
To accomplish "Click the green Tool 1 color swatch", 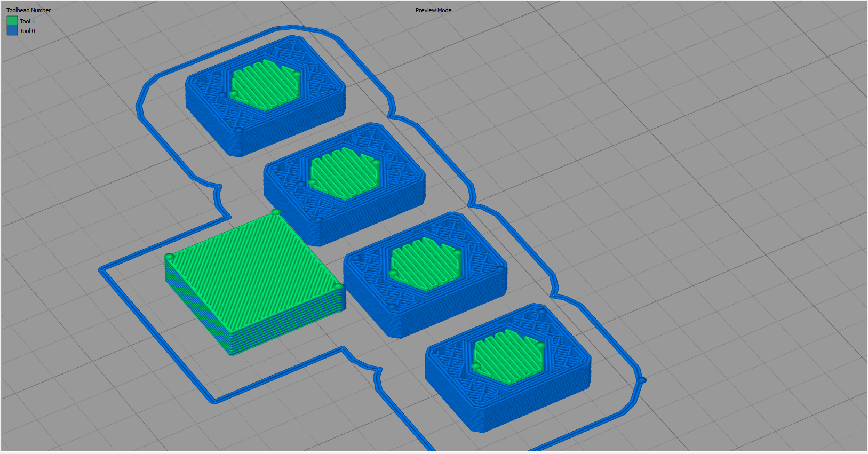I will [x=12, y=21].
